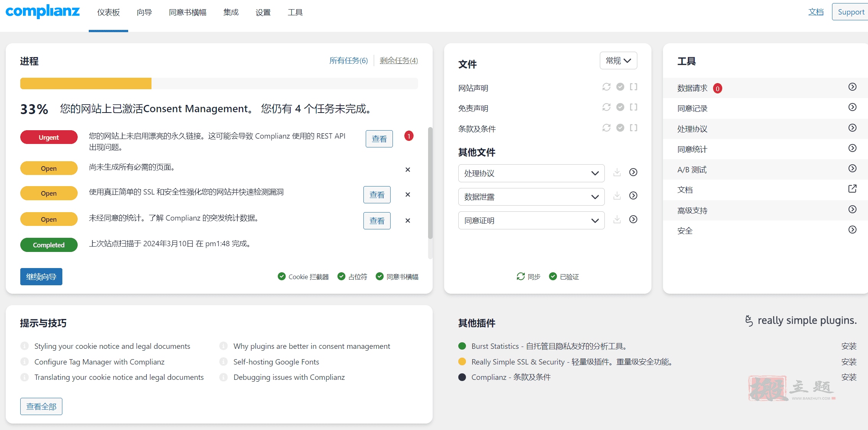868x430 pixels.
Task: Install Really Simple SSL & Security plugin
Action: coord(849,362)
